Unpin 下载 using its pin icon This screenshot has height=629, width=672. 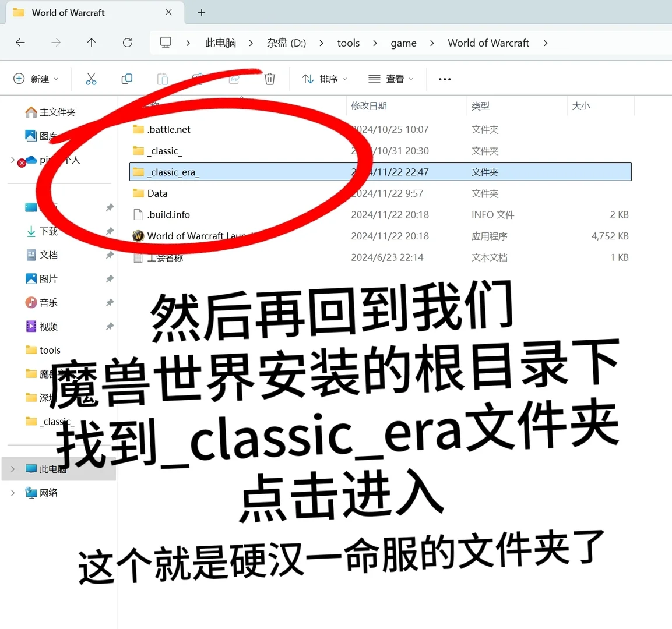coord(110,231)
